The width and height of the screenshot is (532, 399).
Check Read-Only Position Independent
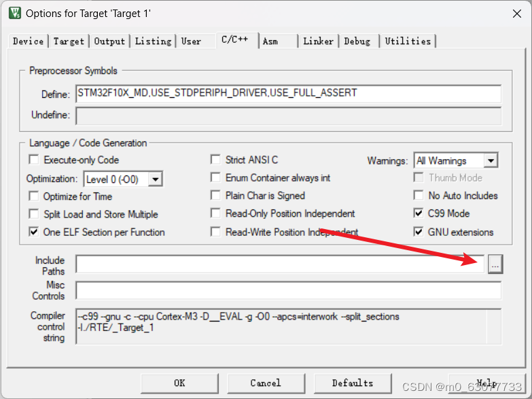coord(215,213)
